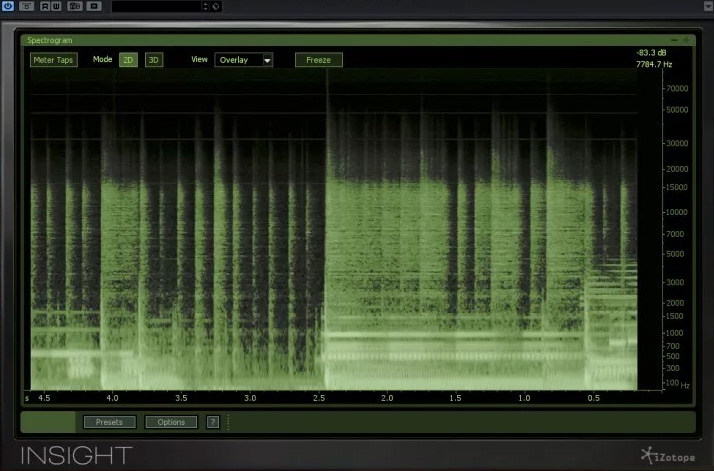Click the 1500 frequency axis label

pos(675,316)
